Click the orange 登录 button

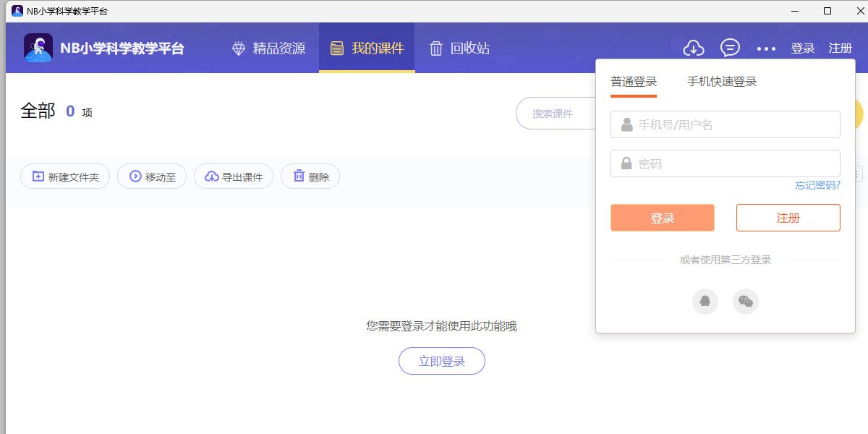pyautogui.click(x=662, y=218)
